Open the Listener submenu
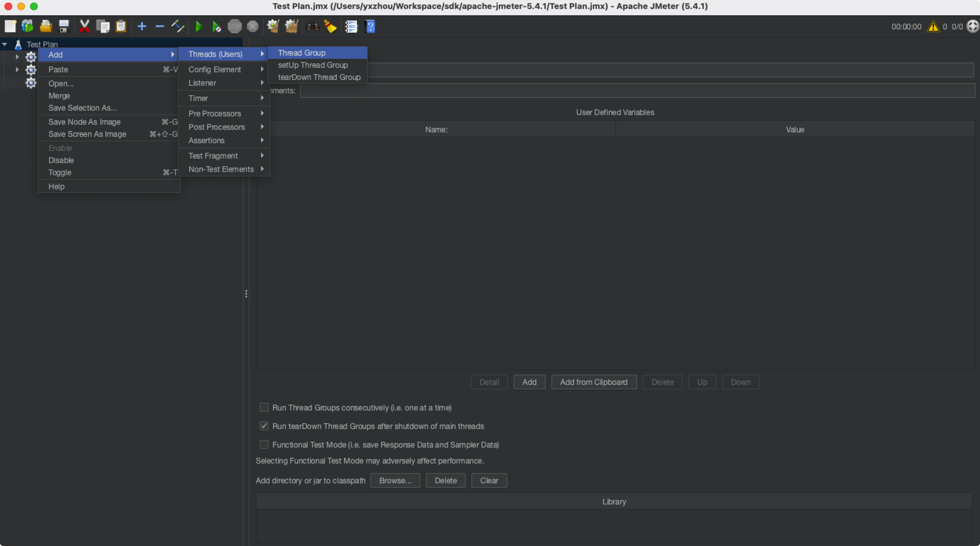Image resolution: width=980 pixels, height=546 pixels. [224, 82]
